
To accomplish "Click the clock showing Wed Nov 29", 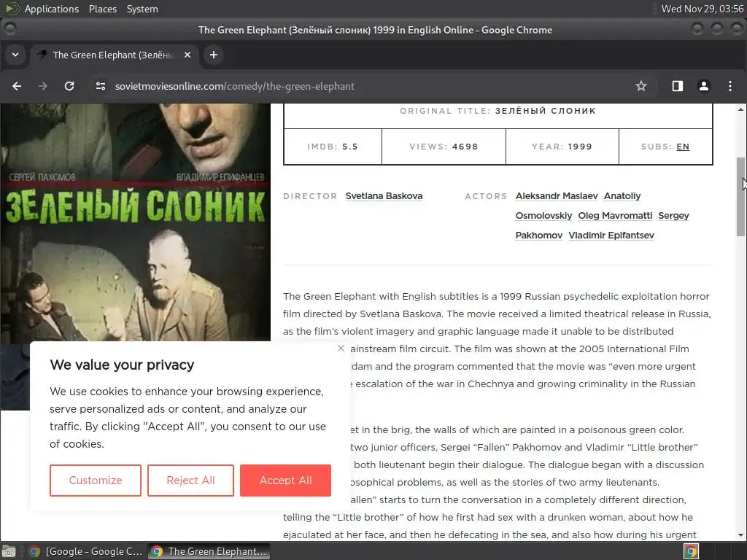I will 703,9.
